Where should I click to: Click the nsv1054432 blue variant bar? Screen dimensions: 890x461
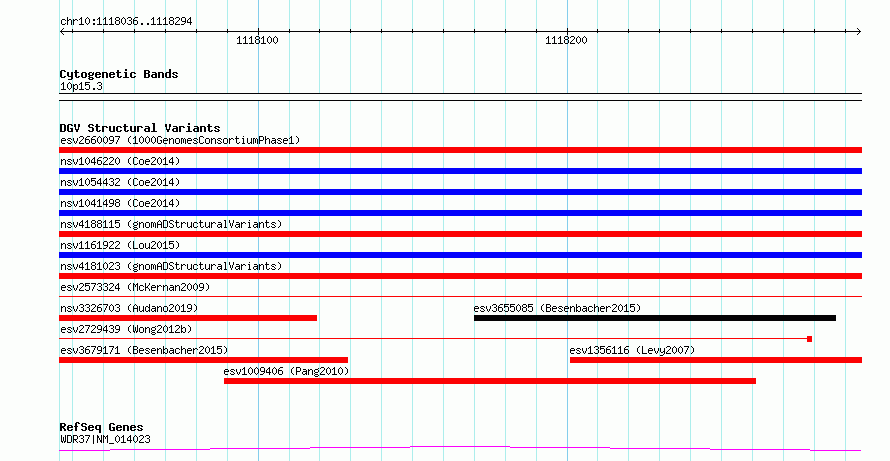pos(460,192)
